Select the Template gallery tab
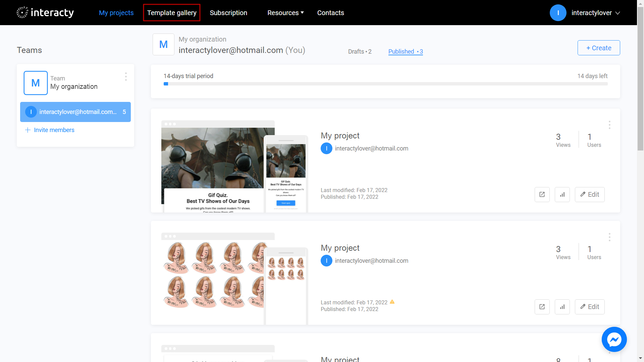Viewport: 644px width, 362px height. 172,12
